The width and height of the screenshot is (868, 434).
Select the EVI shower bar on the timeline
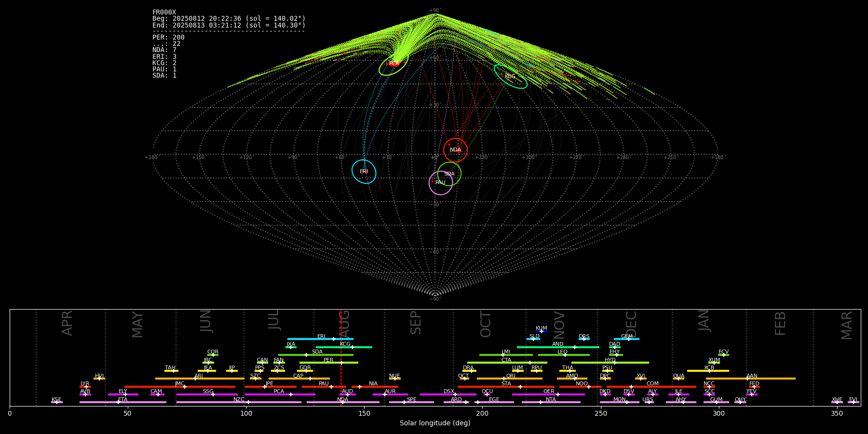(854, 402)
